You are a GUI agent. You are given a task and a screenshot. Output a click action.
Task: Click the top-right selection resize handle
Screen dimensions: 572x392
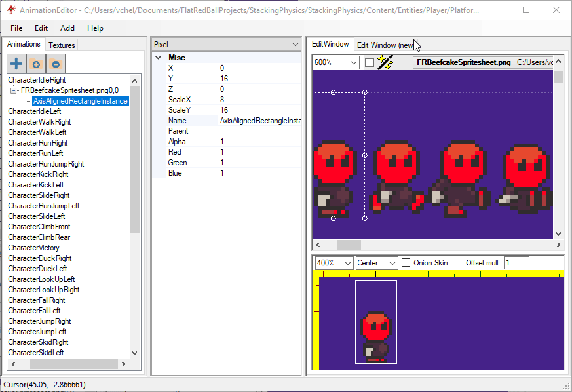(x=365, y=92)
